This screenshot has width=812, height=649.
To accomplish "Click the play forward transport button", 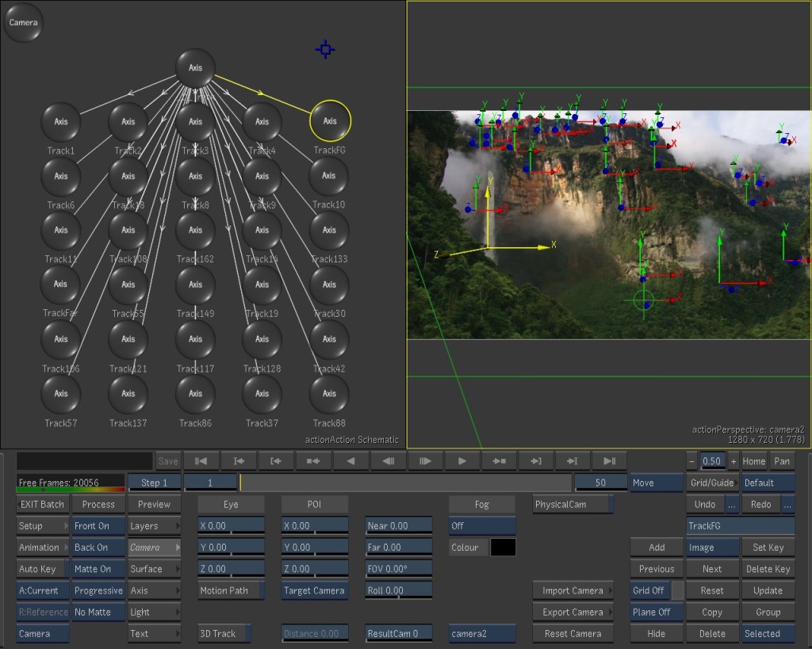I will (x=462, y=460).
